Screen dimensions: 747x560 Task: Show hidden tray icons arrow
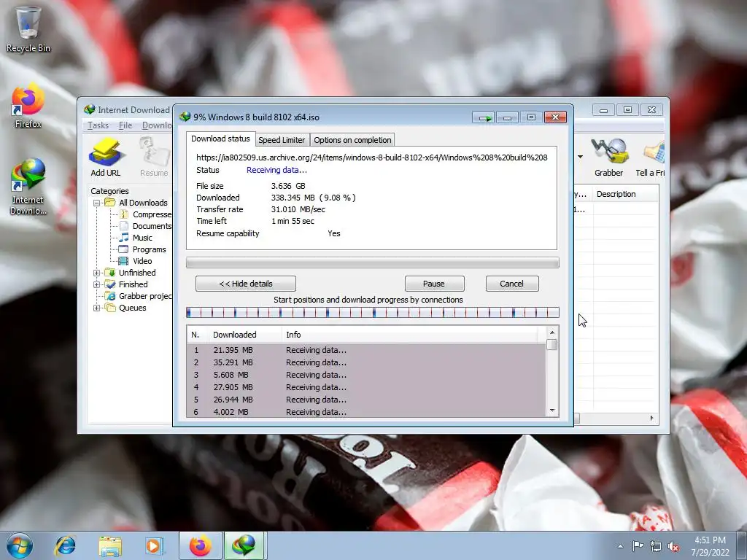620,546
